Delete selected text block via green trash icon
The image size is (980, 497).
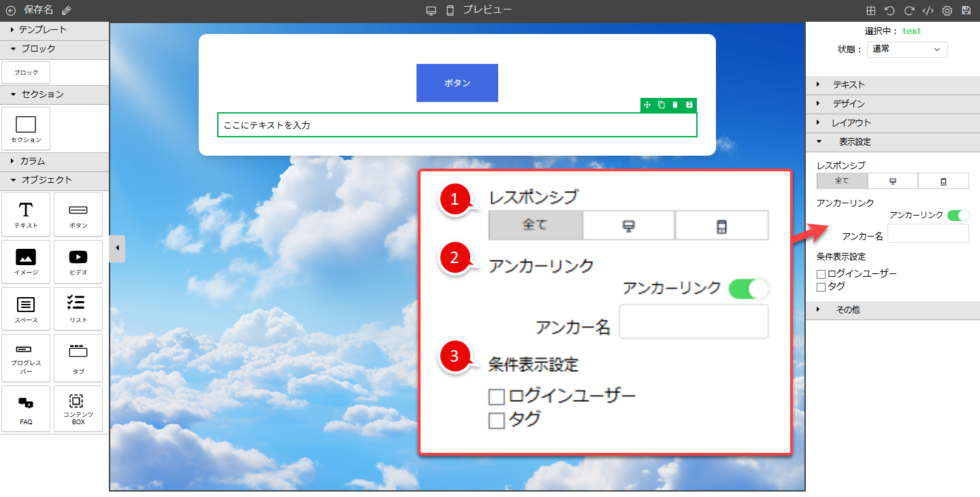(x=675, y=105)
